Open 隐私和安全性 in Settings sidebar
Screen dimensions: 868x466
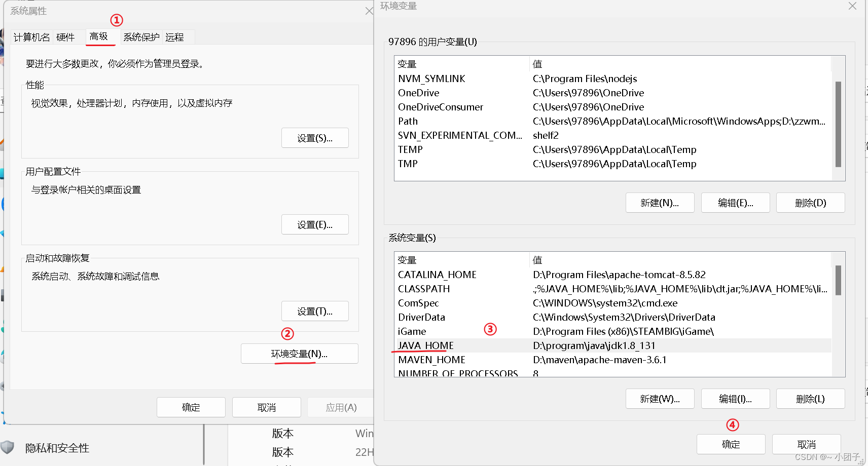pyautogui.click(x=57, y=448)
